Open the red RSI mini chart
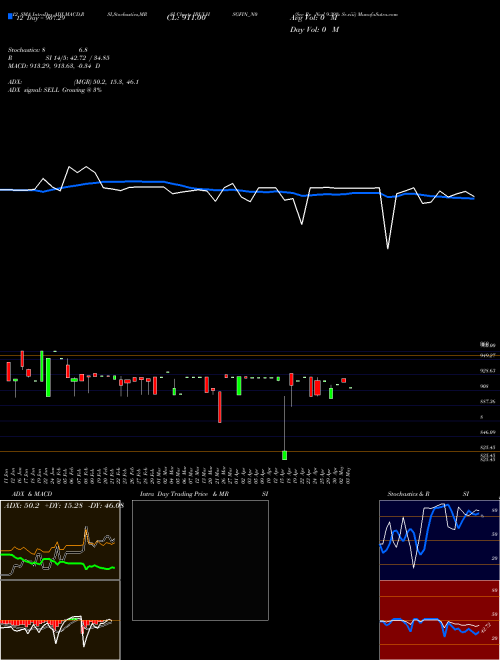Image resolution: width=500 pixels, height=660 pixels. 439,620
